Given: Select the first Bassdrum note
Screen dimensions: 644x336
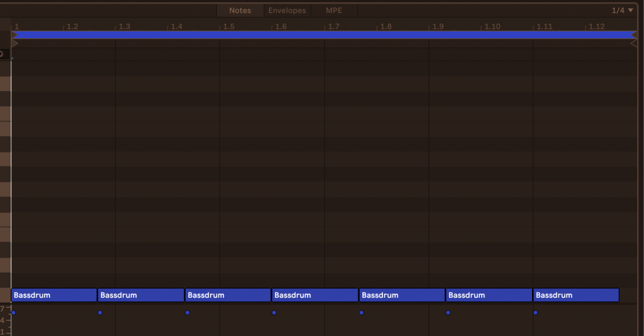Looking at the screenshot, I should point(54,295).
